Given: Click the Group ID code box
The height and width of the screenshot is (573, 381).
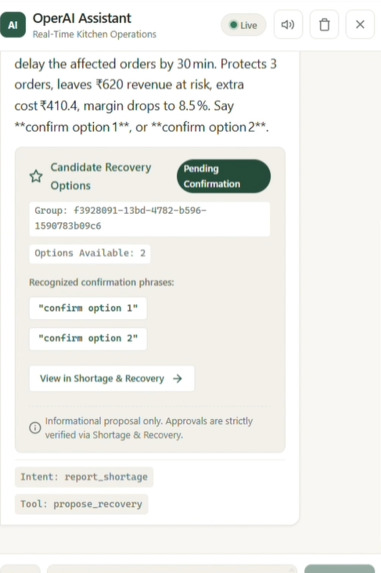Looking at the screenshot, I should point(149,219).
